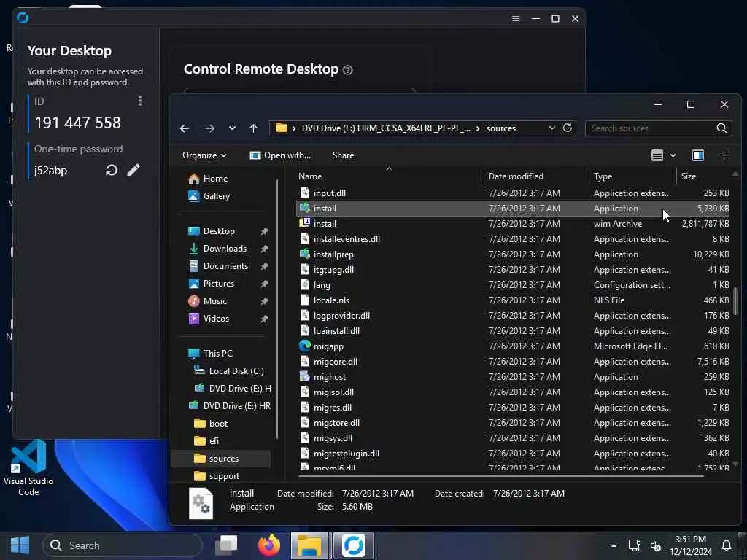747x560 pixels.
Task: Go back in File Explorer
Action: pyautogui.click(x=185, y=128)
